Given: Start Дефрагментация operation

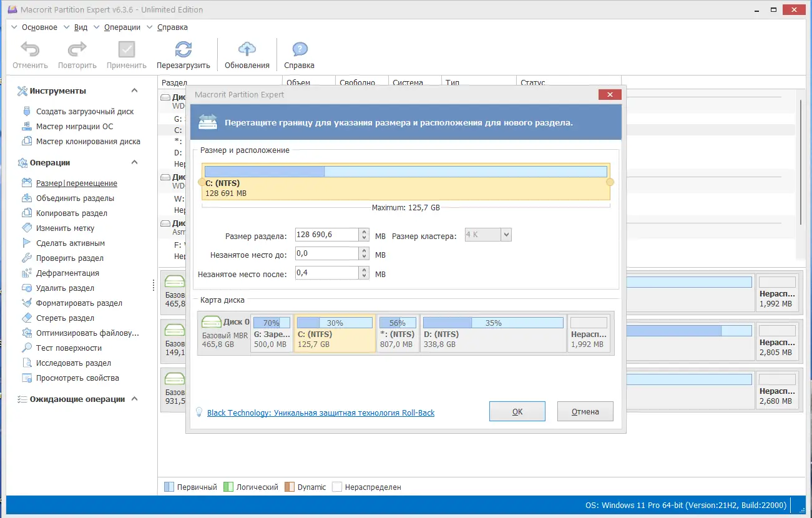Looking at the screenshot, I should [67, 273].
